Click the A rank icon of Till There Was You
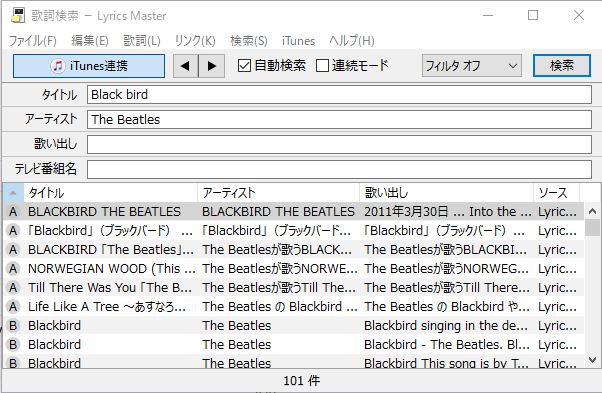 13,288
